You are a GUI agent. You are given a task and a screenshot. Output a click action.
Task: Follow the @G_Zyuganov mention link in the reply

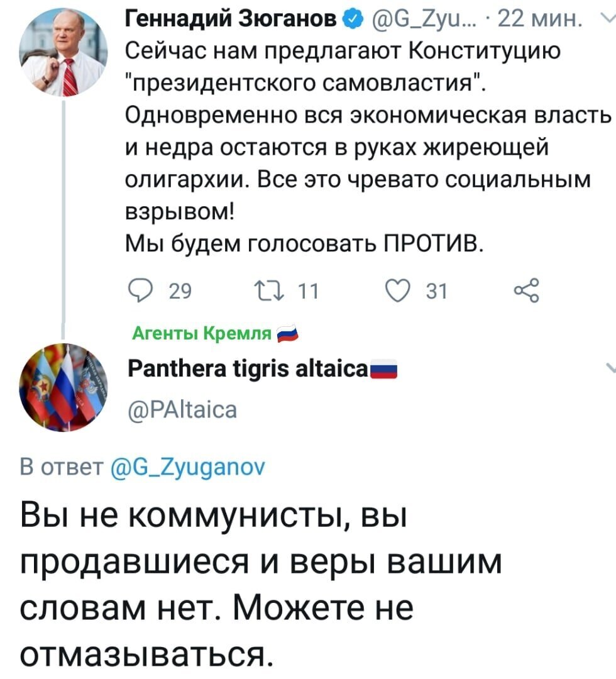coord(189,468)
